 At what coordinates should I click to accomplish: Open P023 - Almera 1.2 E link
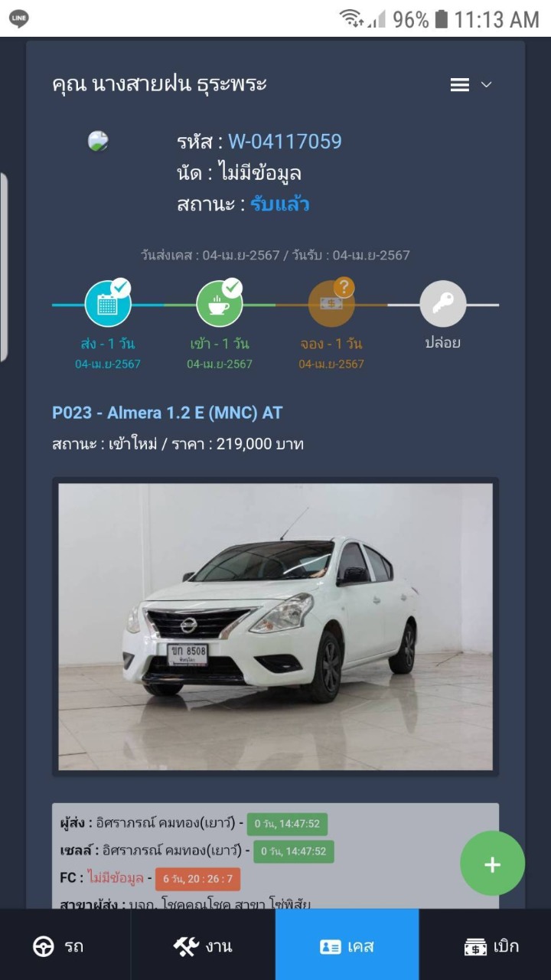[167, 413]
